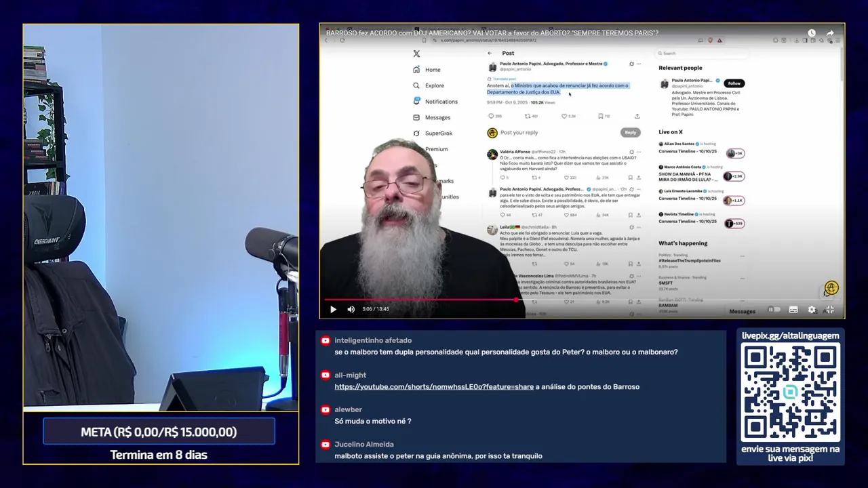Reload the browser page in video
The height and width of the screenshot is (488, 868).
[x=342, y=40]
